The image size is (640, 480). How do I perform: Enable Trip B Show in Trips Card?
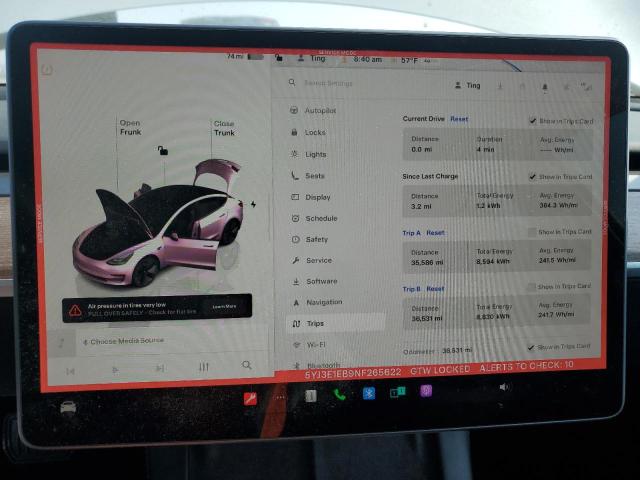pyautogui.click(x=531, y=287)
